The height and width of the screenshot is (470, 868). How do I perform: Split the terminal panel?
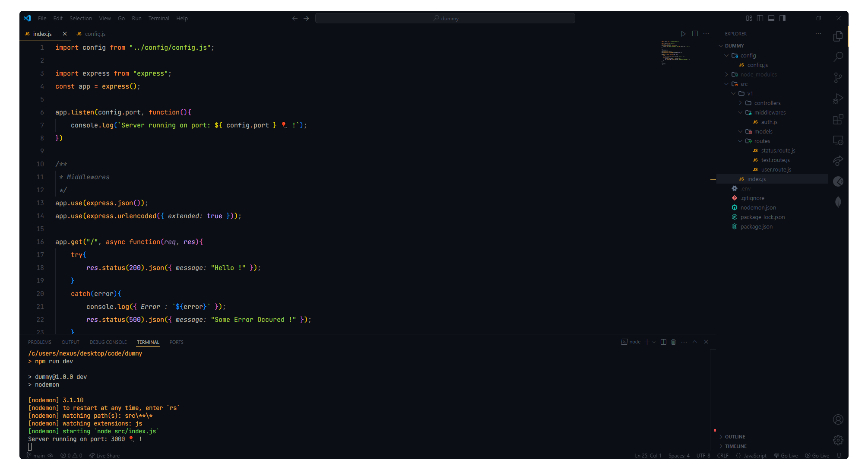click(663, 342)
